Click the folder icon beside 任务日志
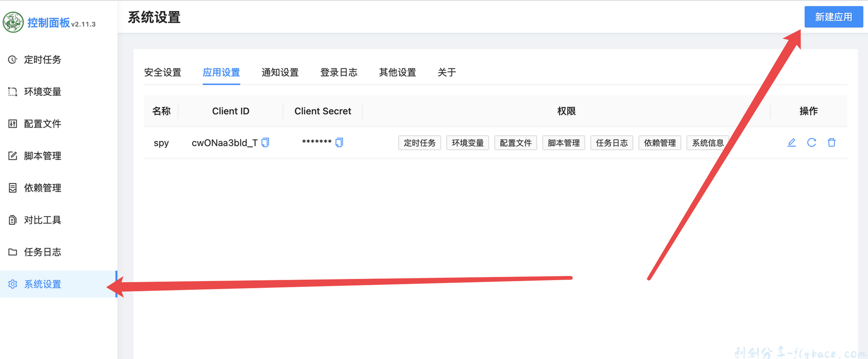Image resolution: width=868 pixels, height=359 pixels. coord(13,252)
